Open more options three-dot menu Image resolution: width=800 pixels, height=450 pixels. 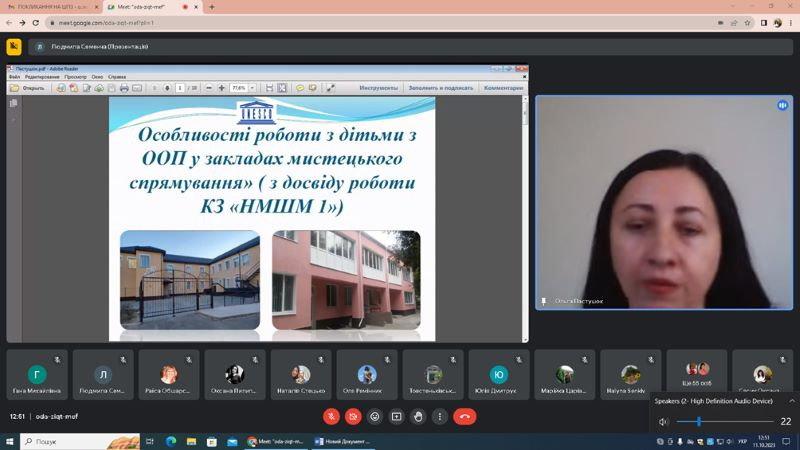tap(440, 417)
